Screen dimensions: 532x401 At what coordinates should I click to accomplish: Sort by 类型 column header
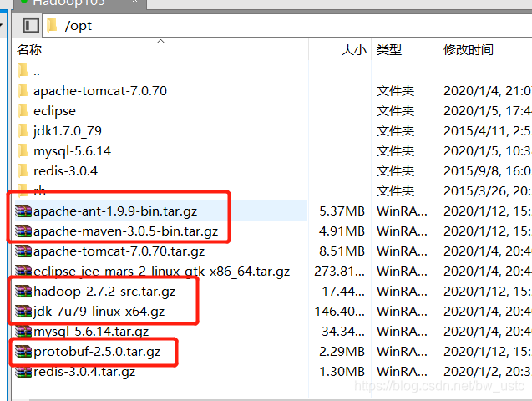click(389, 50)
